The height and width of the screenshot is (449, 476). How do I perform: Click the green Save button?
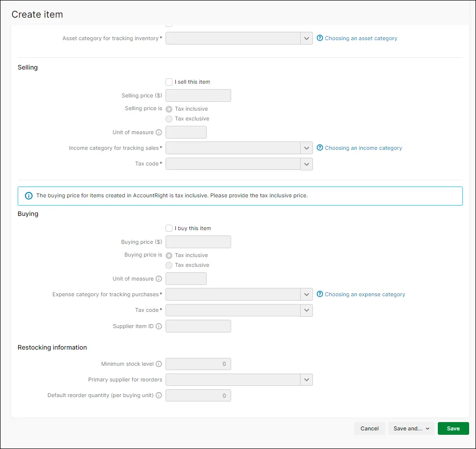click(453, 428)
